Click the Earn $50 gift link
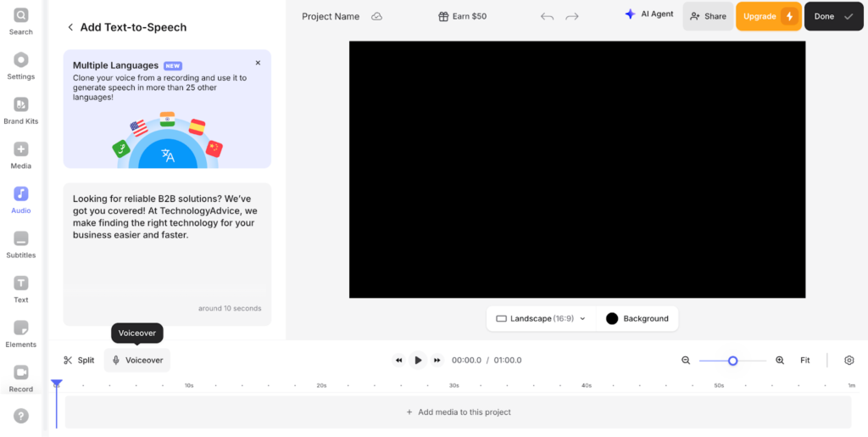This screenshot has width=868, height=437. pyautogui.click(x=462, y=17)
